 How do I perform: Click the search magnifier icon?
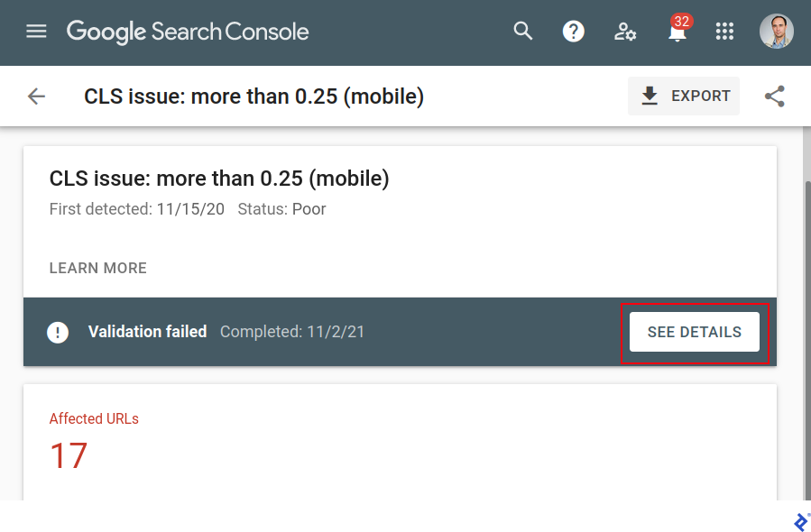[x=523, y=31]
